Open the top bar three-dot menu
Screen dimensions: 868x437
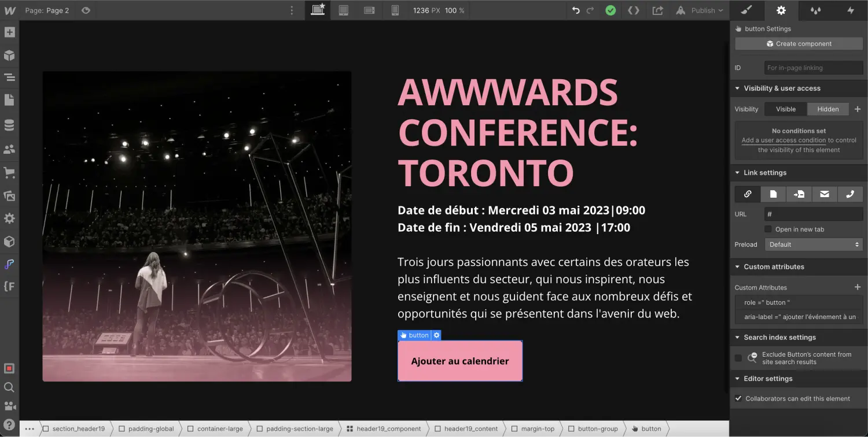pyautogui.click(x=292, y=10)
